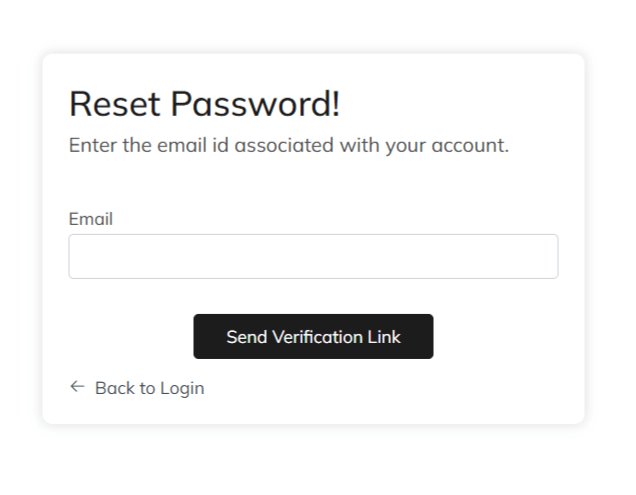
Task: Click the word 'Verification' on the dark button
Action: pos(317,337)
